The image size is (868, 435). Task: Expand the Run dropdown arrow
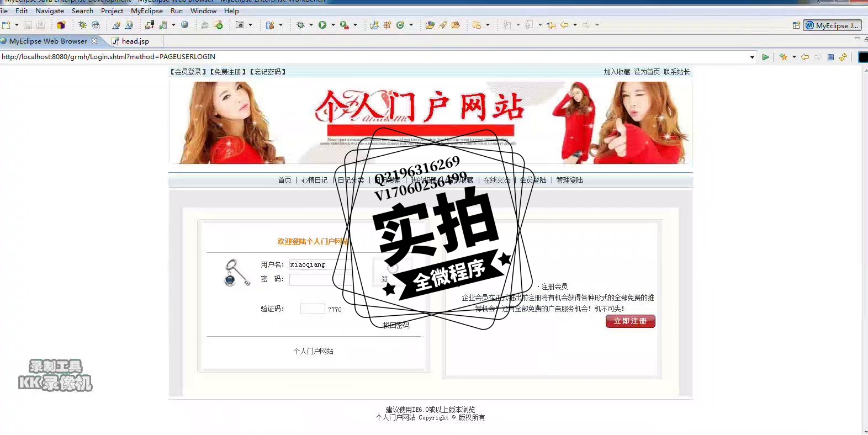[x=333, y=25]
